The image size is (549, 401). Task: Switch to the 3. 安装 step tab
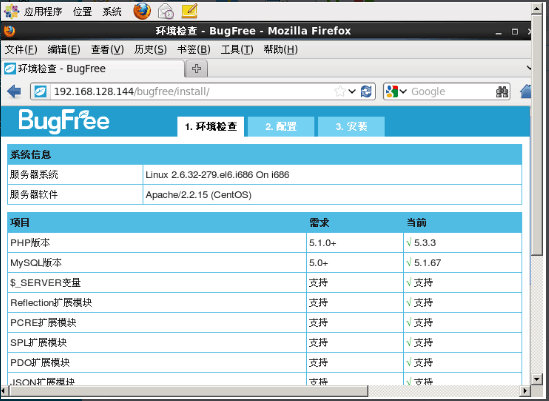tap(351, 126)
